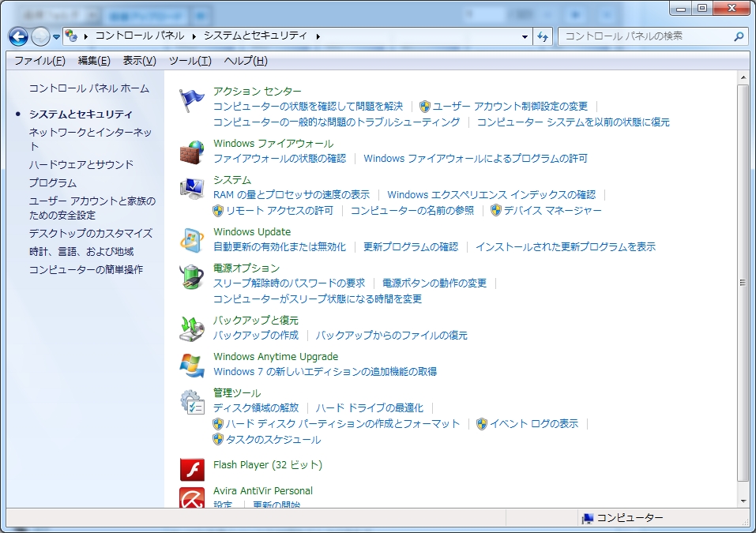Click ディスク領域の解放 link
Screen dimensions: 756x533
[x=256, y=408]
